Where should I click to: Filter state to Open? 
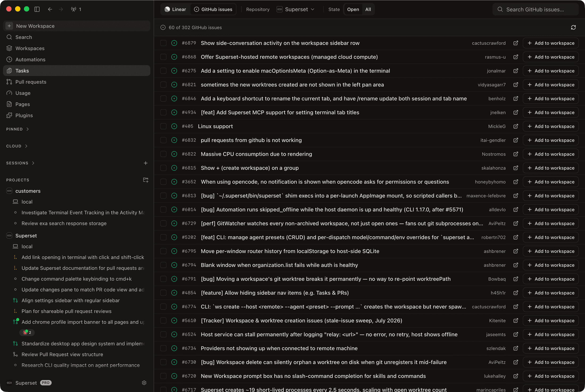[353, 9]
